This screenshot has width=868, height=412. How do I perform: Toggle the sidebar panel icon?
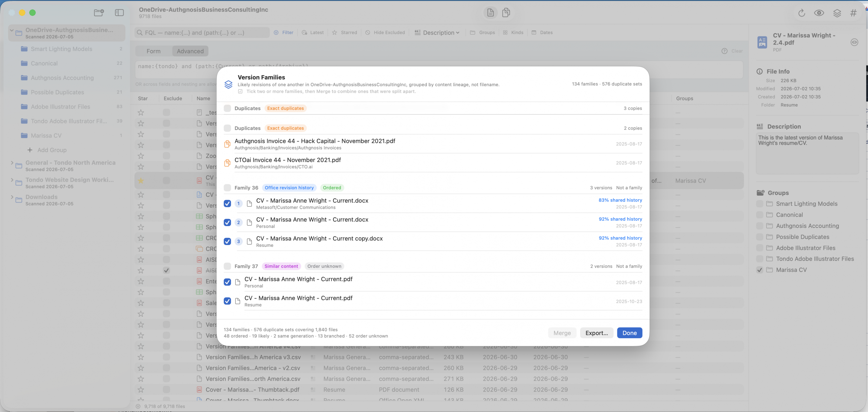coord(119,13)
